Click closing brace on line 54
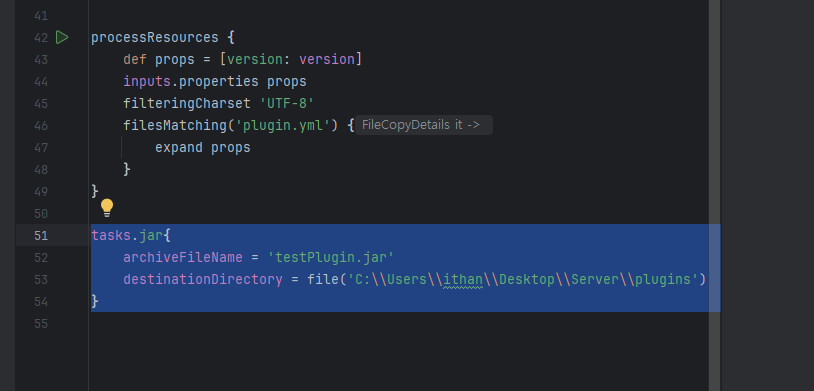The width and height of the screenshot is (814, 391). tap(94, 301)
